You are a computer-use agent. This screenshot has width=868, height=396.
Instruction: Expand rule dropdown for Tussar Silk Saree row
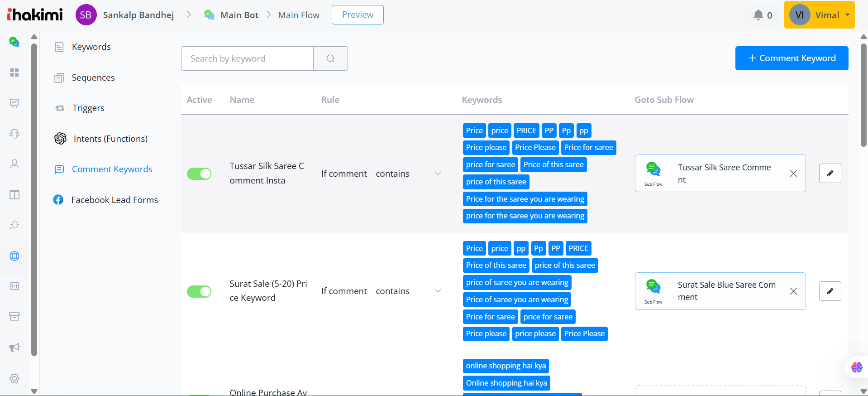(x=438, y=174)
